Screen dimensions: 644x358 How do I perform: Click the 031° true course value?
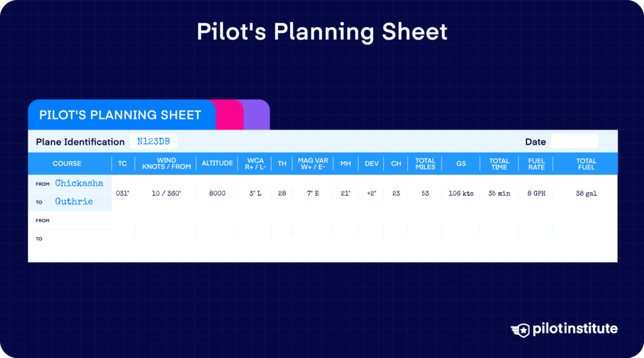pyautogui.click(x=123, y=193)
